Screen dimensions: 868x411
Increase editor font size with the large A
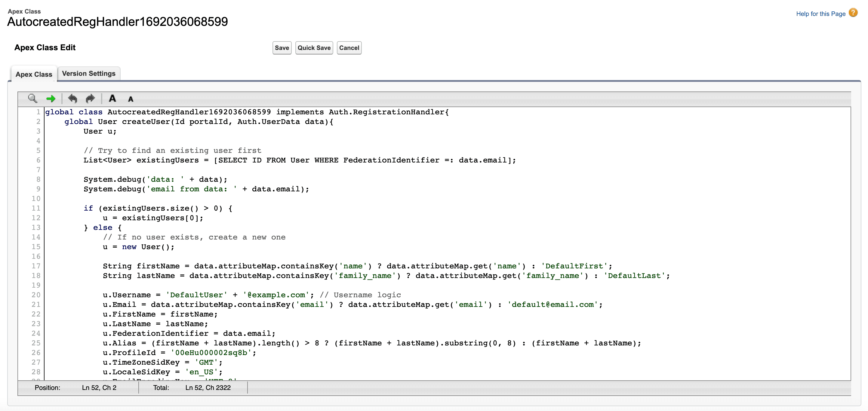(112, 98)
